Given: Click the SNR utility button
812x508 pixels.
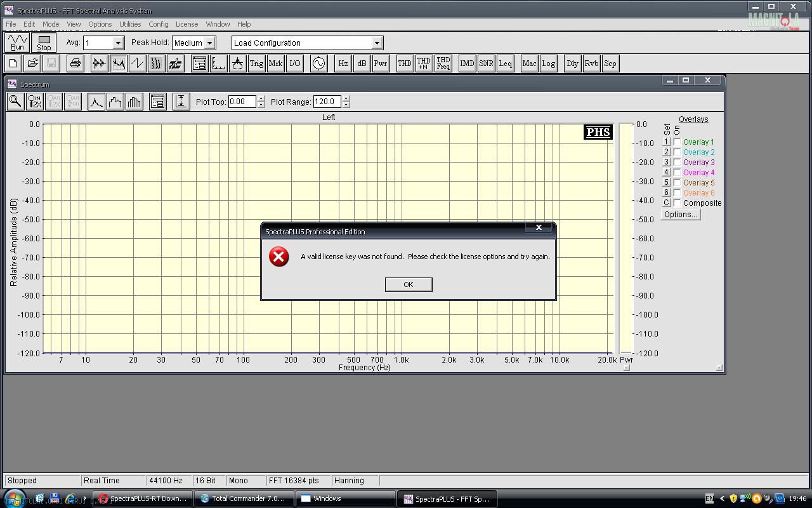Looking at the screenshot, I should point(486,63).
